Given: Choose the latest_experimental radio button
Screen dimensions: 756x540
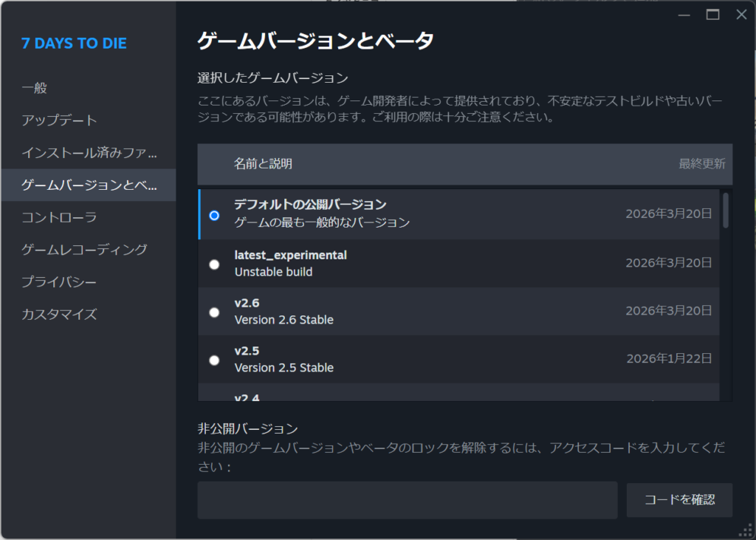Looking at the screenshot, I should (x=214, y=264).
